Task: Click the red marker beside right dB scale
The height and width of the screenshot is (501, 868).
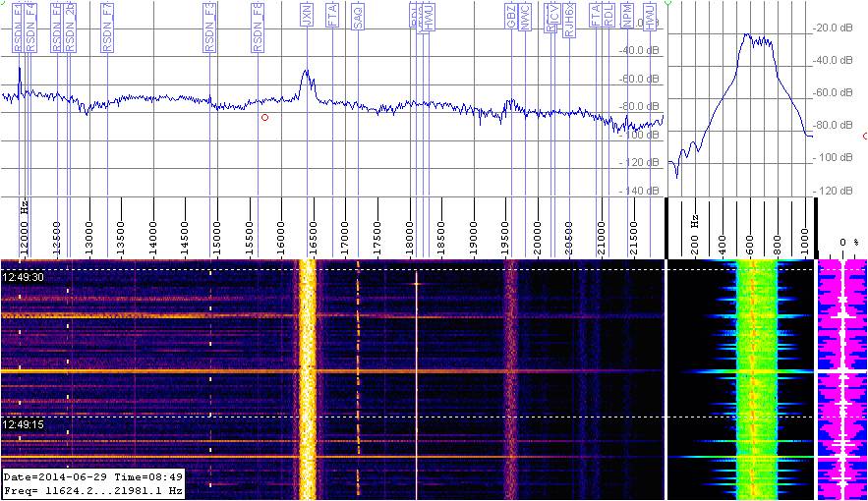Action: point(864,137)
